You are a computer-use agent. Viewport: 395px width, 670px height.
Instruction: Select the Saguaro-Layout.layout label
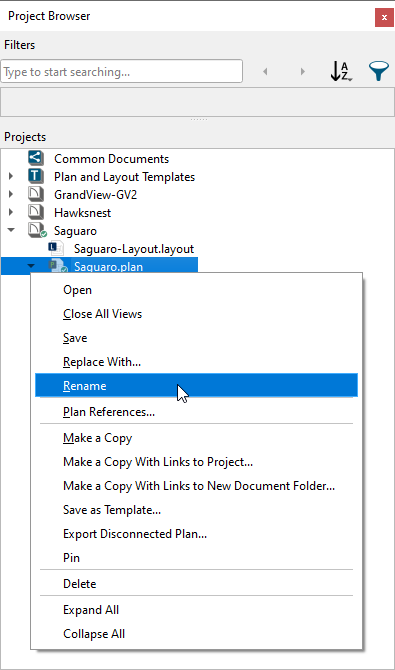pos(134,249)
